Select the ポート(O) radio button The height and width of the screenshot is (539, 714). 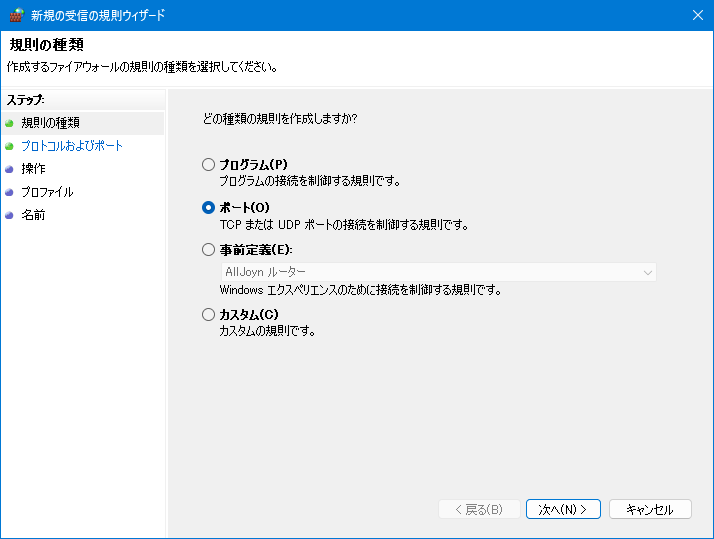pos(208,208)
